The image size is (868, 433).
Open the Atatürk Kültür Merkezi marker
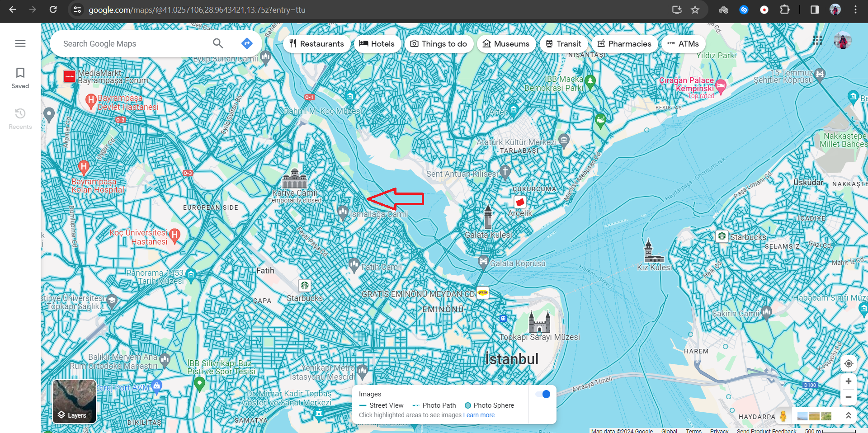pyautogui.click(x=564, y=141)
